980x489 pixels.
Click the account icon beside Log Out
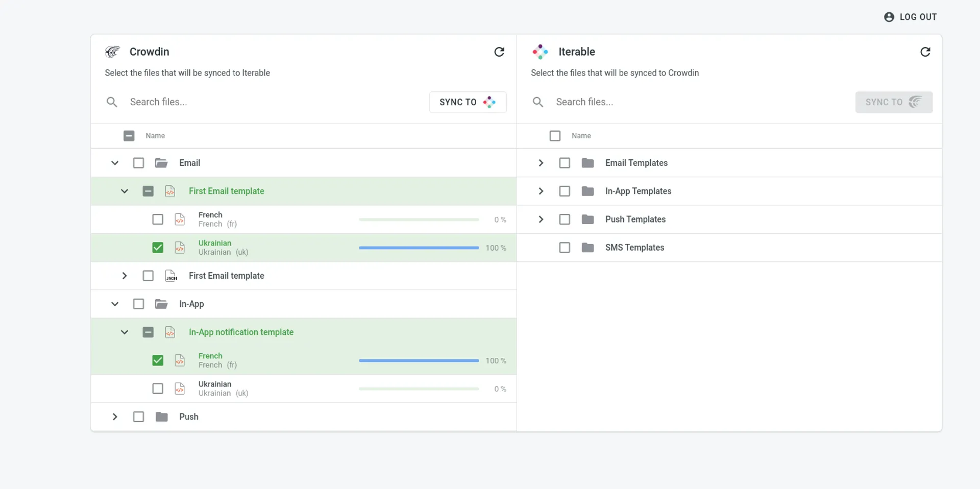(x=889, y=17)
